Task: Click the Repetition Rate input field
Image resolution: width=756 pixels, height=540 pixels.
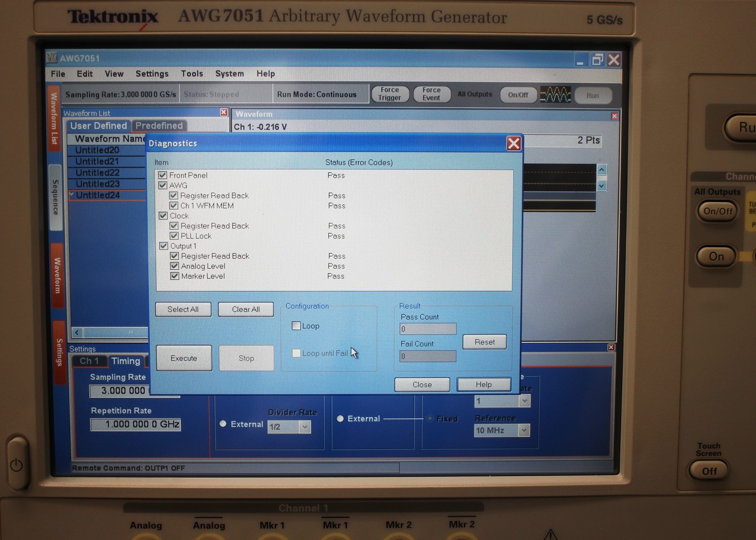Action: (x=135, y=424)
